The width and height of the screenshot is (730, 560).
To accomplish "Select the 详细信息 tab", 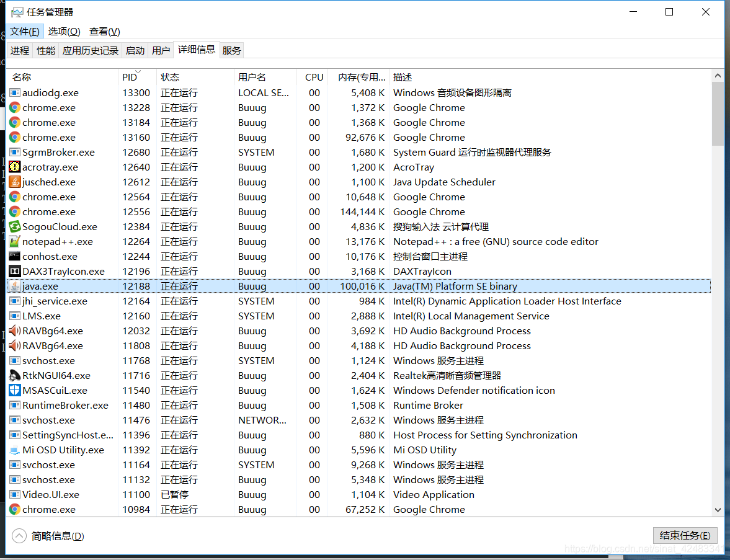I will tap(197, 50).
